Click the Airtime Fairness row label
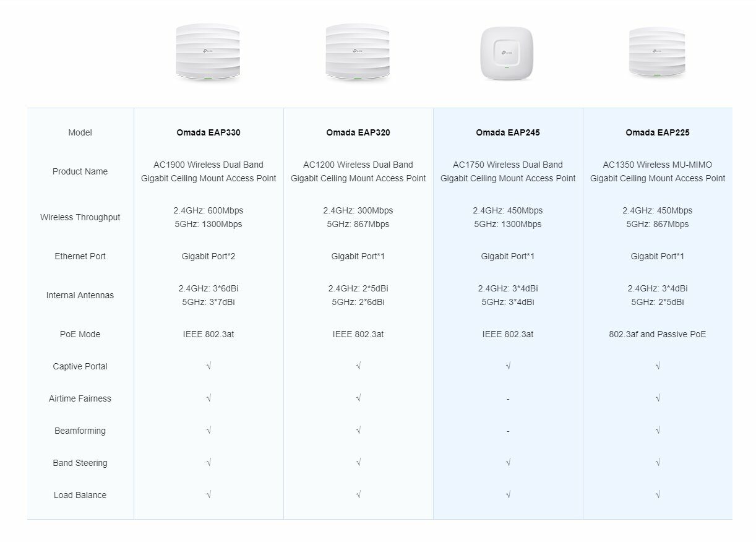This screenshot has height=542, width=756. 80,398
